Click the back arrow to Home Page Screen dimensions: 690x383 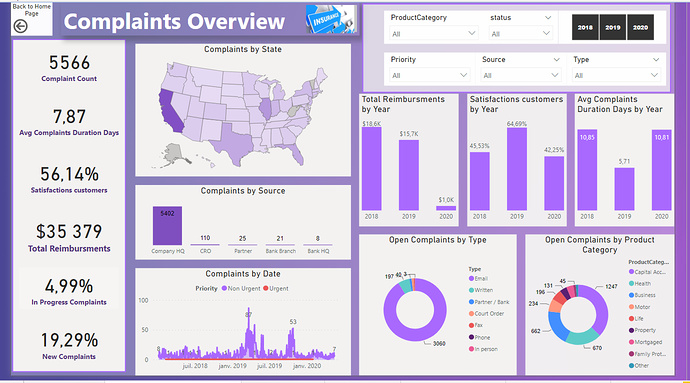20,26
